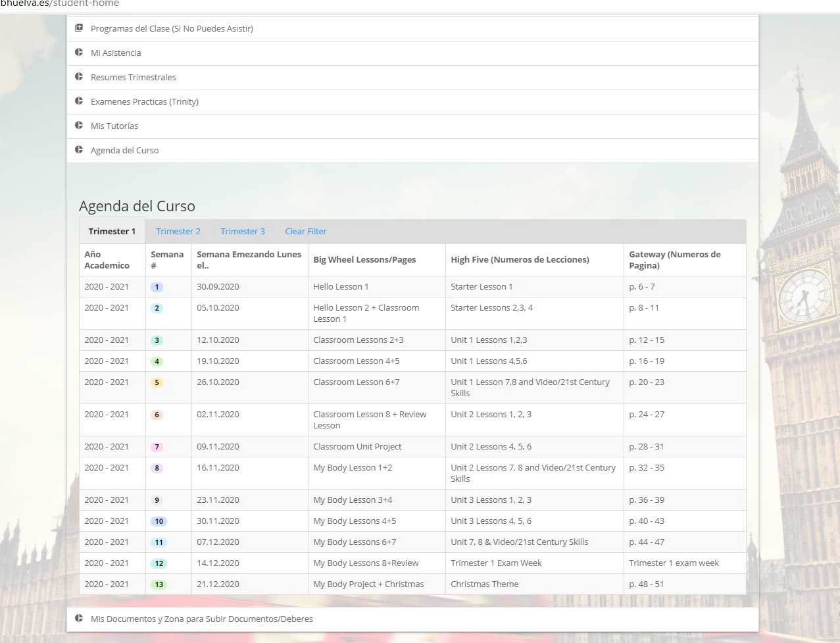This screenshot has height=643, width=840.
Task: Click the yellow week 5 badge
Action: pyautogui.click(x=157, y=382)
